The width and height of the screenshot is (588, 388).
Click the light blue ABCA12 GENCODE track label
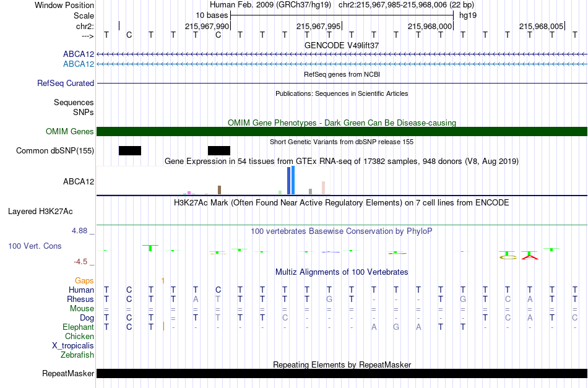pyautogui.click(x=79, y=64)
